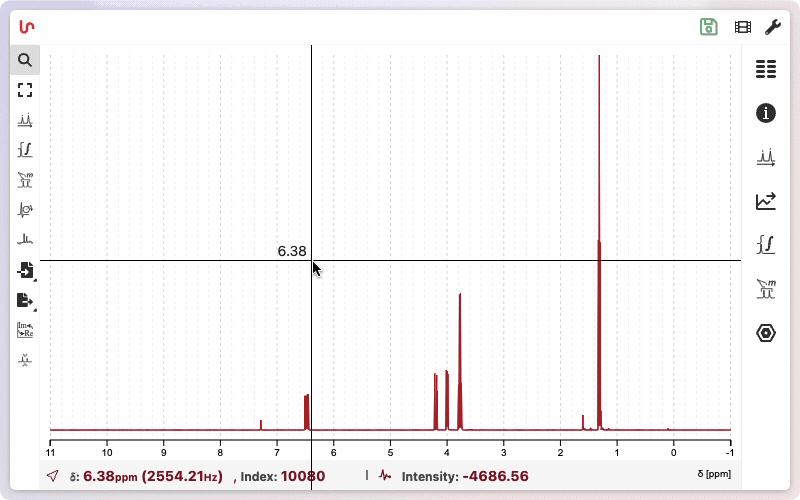800x500 pixels.
Task: Open the import file dropdown
Action: click(x=25, y=270)
